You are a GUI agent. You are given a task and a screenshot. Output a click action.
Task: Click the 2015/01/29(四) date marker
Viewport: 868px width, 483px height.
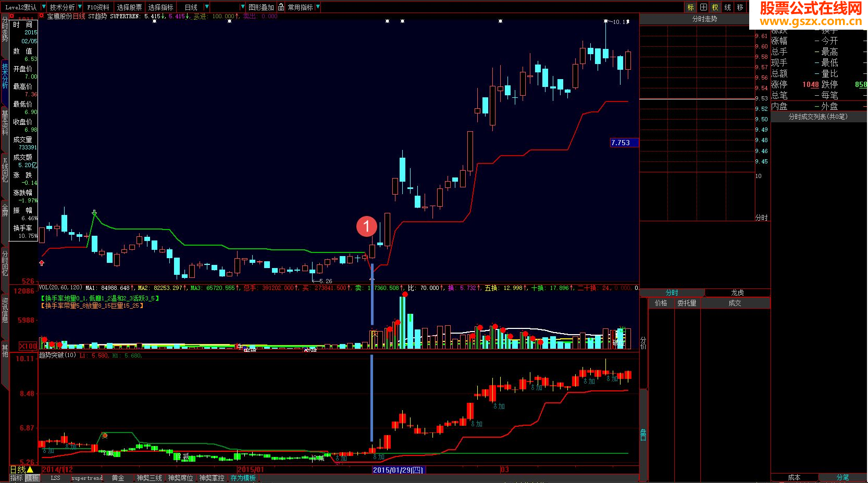(x=399, y=470)
